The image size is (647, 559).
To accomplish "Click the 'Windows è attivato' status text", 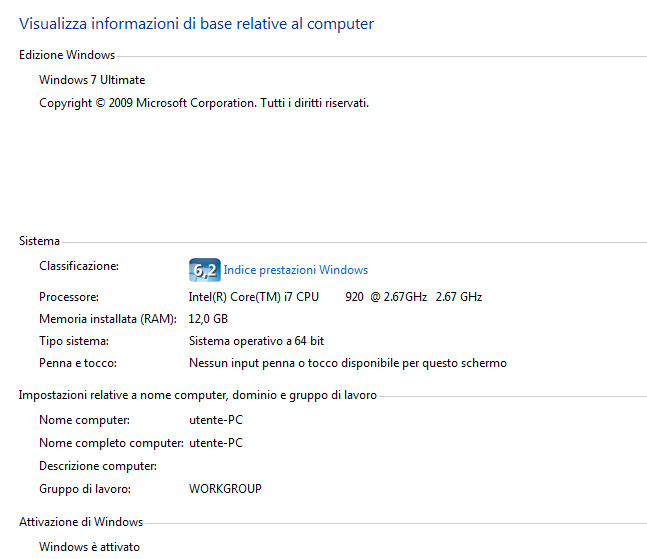I will pos(90,547).
